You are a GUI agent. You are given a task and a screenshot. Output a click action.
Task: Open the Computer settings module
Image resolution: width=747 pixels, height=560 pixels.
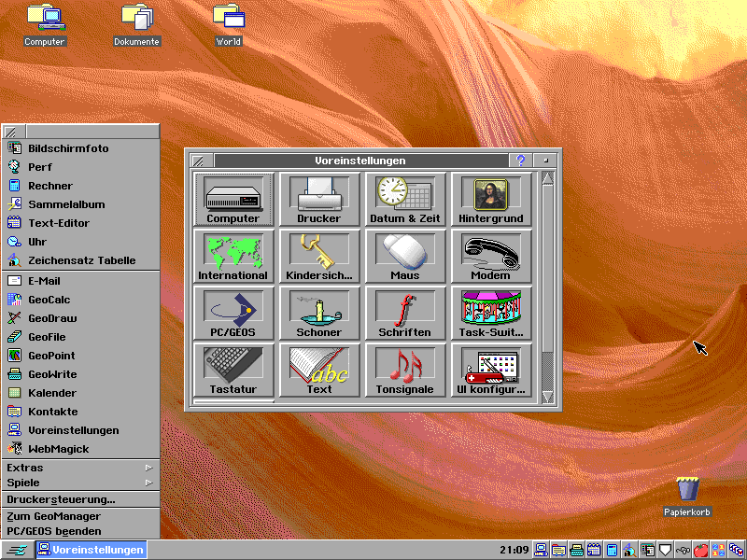(x=233, y=199)
